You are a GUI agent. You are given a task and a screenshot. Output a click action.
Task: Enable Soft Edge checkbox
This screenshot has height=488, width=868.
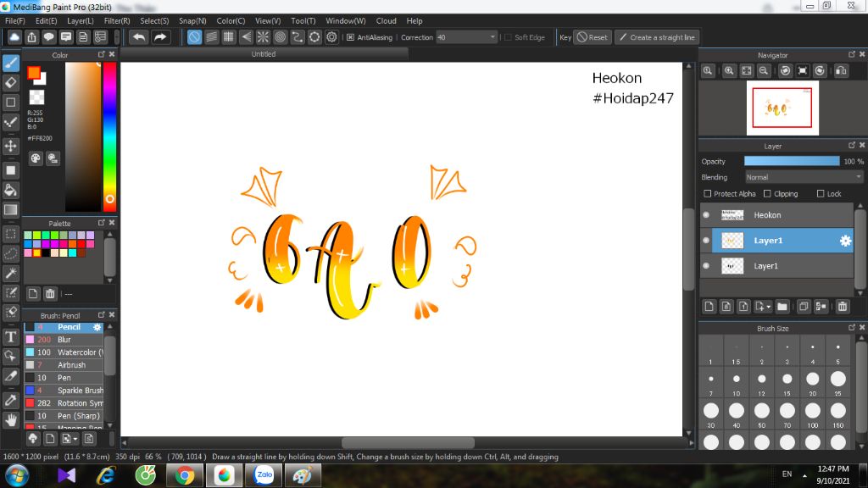coord(509,37)
